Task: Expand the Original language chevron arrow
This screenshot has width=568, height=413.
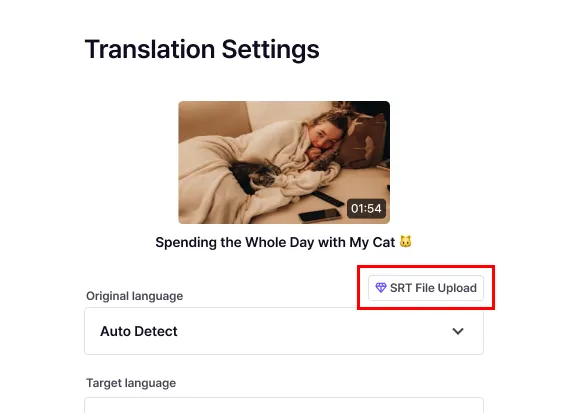Action: click(x=458, y=331)
